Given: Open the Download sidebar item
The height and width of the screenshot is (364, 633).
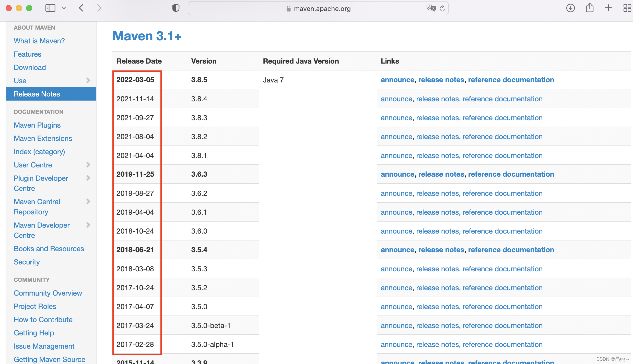Looking at the screenshot, I should coord(30,67).
